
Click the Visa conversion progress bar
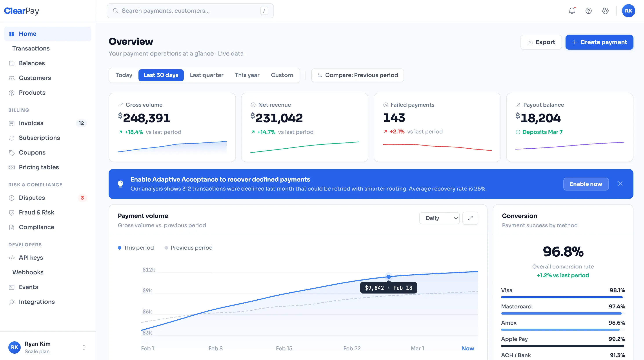point(563,297)
